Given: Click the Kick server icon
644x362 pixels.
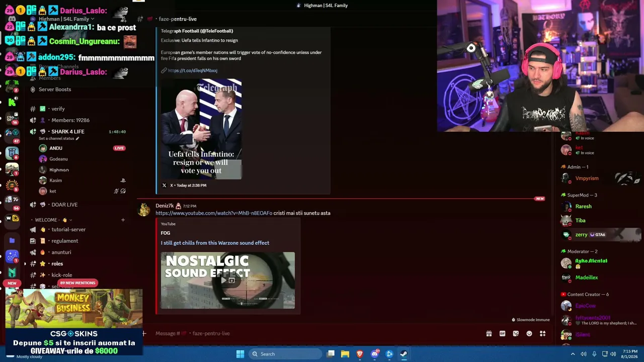Looking at the screenshot, I should [x=12, y=102].
